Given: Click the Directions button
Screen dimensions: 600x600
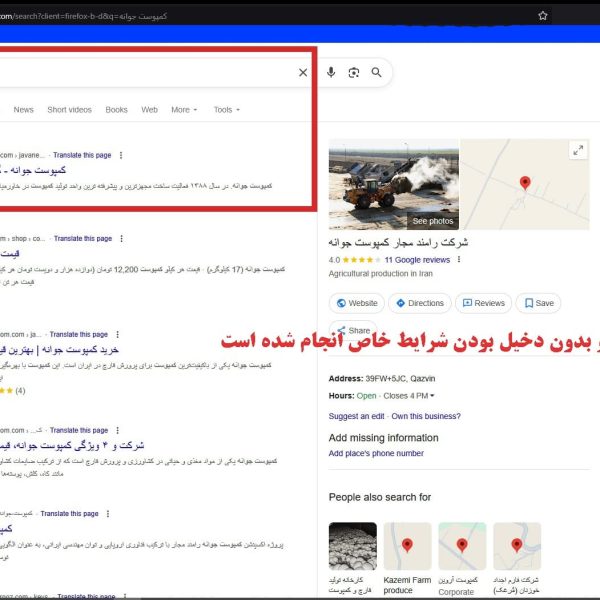Looking at the screenshot, I should (x=420, y=303).
